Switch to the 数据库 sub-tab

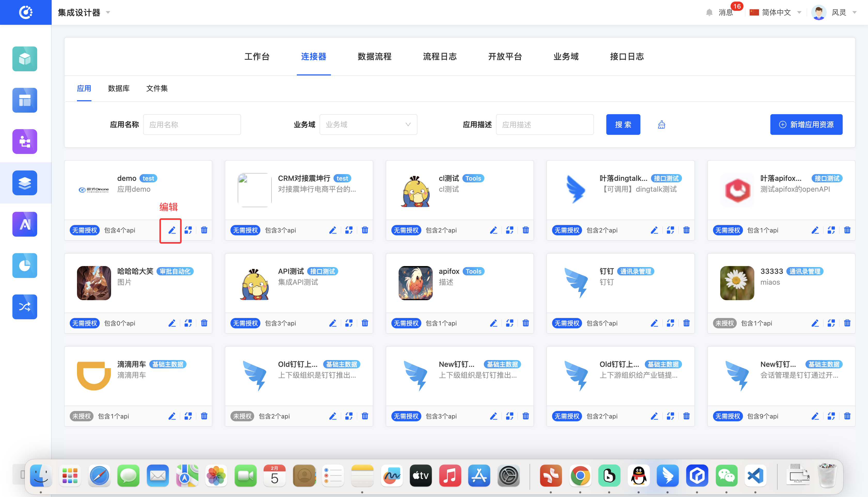pos(118,88)
